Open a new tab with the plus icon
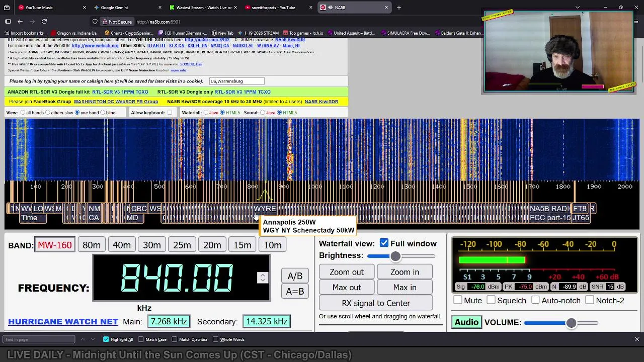The height and width of the screenshot is (362, 644). tap(399, 8)
